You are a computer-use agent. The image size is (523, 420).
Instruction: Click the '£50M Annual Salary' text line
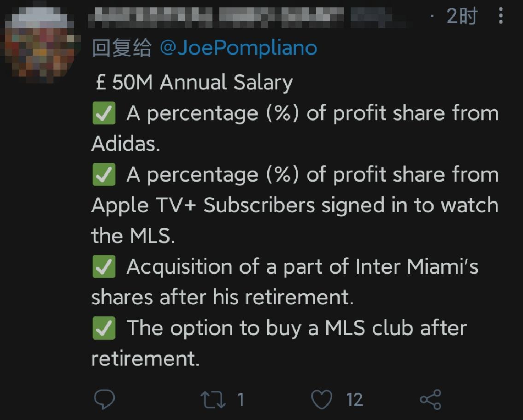pyautogui.click(x=194, y=83)
